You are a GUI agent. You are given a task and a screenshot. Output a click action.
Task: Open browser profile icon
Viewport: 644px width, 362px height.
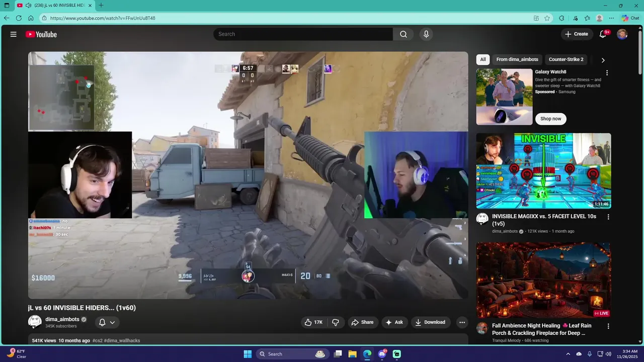click(599, 18)
